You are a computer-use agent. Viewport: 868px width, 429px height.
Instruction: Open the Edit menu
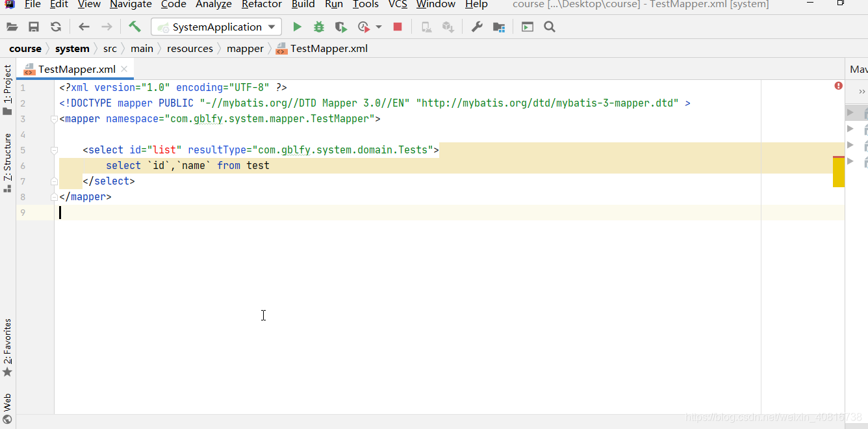[x=59, y=5]
